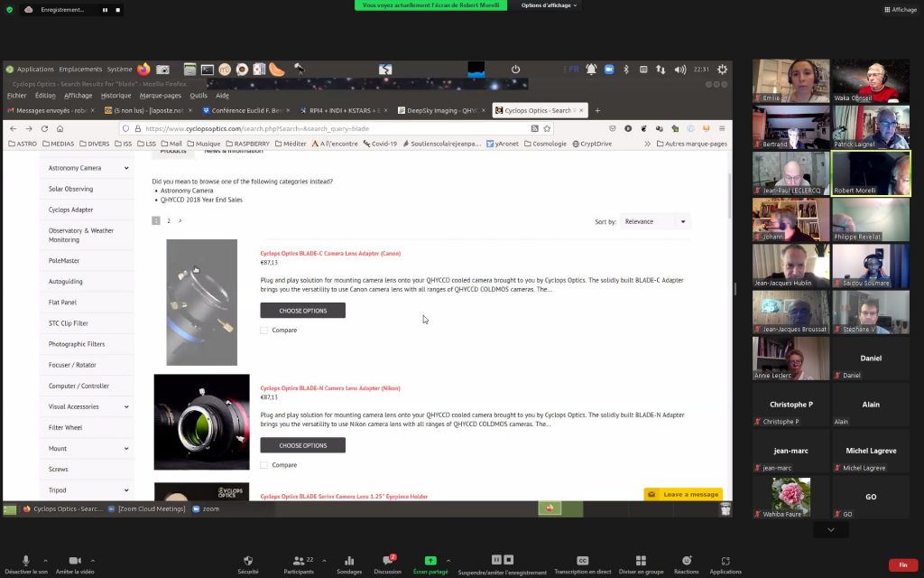924x578 pixels.
Task: Switch to the Conférence Euclid tab
Action: tap(246, 110)
